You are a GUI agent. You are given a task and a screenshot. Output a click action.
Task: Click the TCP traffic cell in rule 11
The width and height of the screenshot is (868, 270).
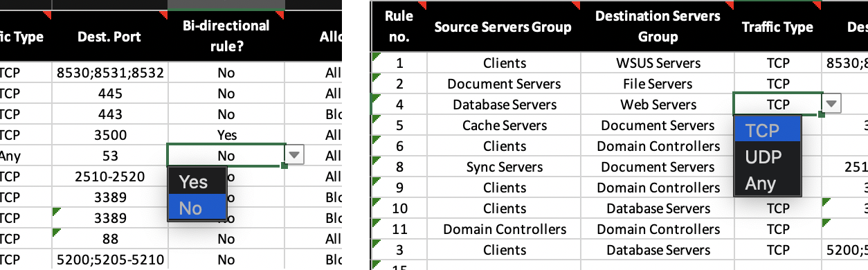[777, 229]
